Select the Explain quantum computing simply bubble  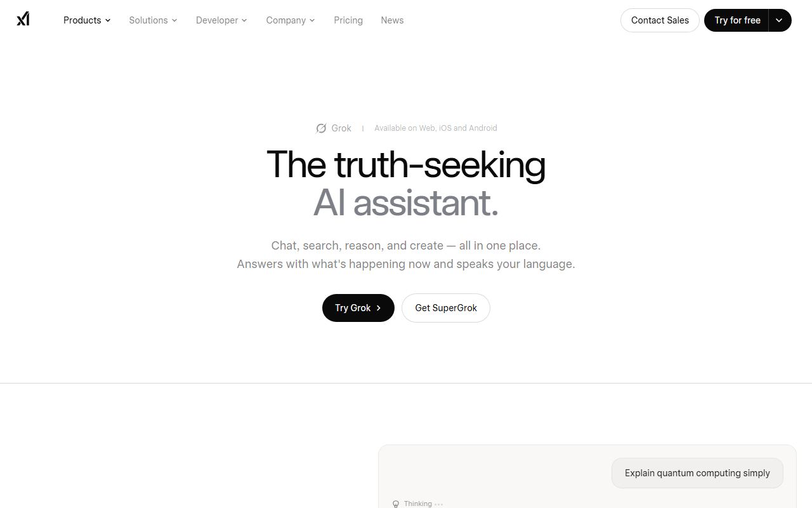pos(697,473)
